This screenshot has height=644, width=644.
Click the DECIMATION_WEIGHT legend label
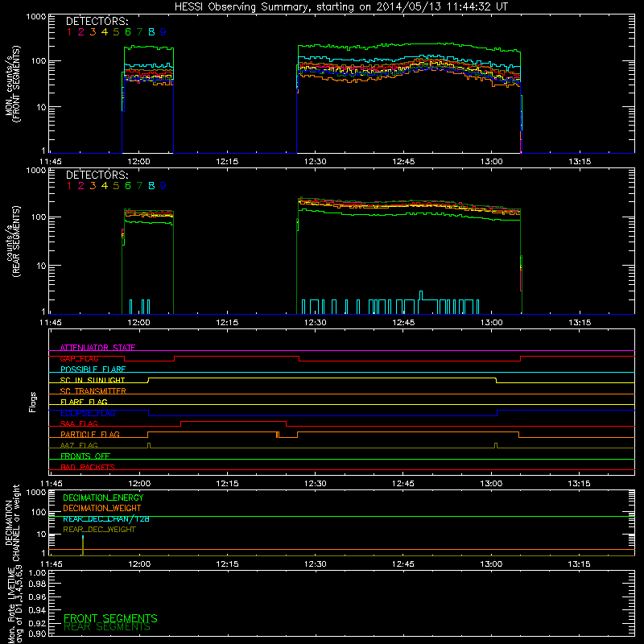point(102,508)
